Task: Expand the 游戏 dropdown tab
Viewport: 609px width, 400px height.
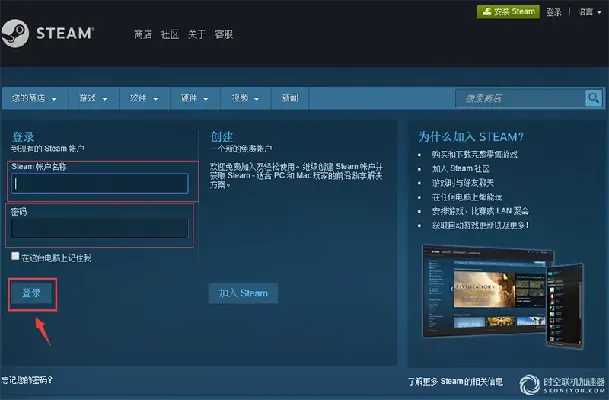Action: tap(94, 98)
